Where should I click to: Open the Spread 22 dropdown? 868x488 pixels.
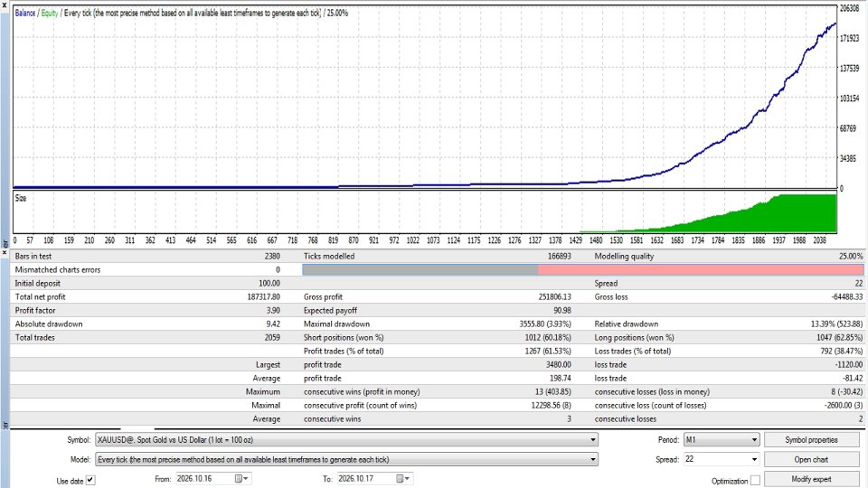[754, 459]
